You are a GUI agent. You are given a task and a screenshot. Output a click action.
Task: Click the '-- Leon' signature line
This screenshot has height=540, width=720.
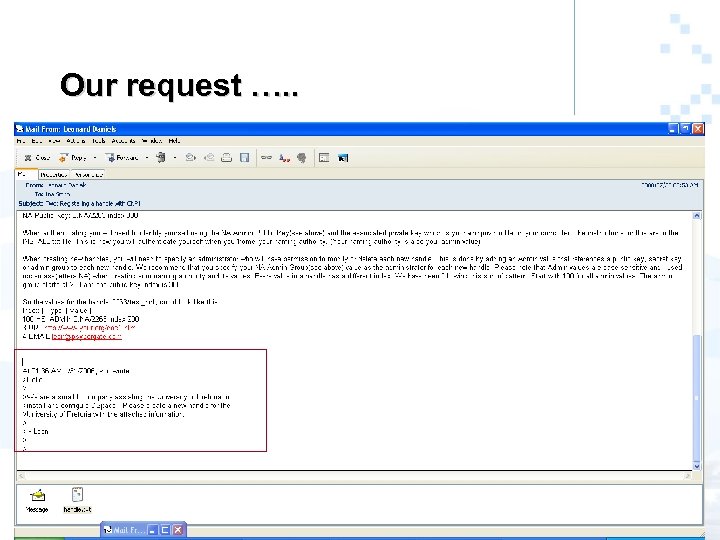click(x=35, y=432)
